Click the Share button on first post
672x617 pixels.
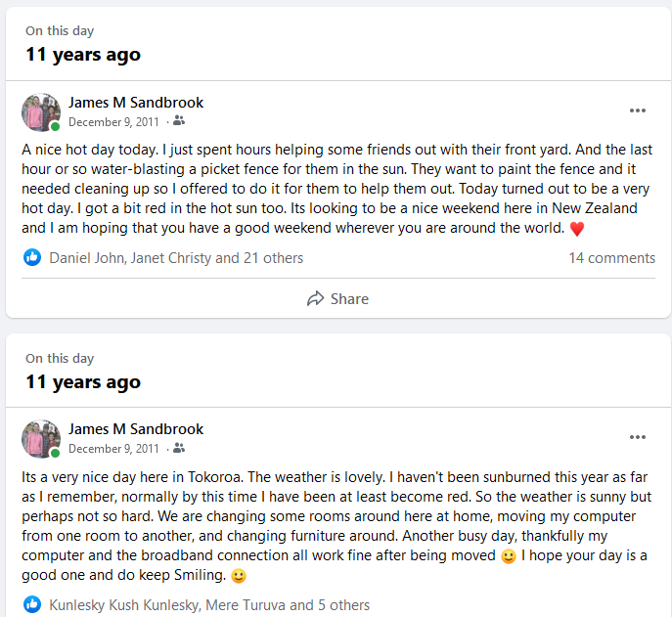pos(338,299)
